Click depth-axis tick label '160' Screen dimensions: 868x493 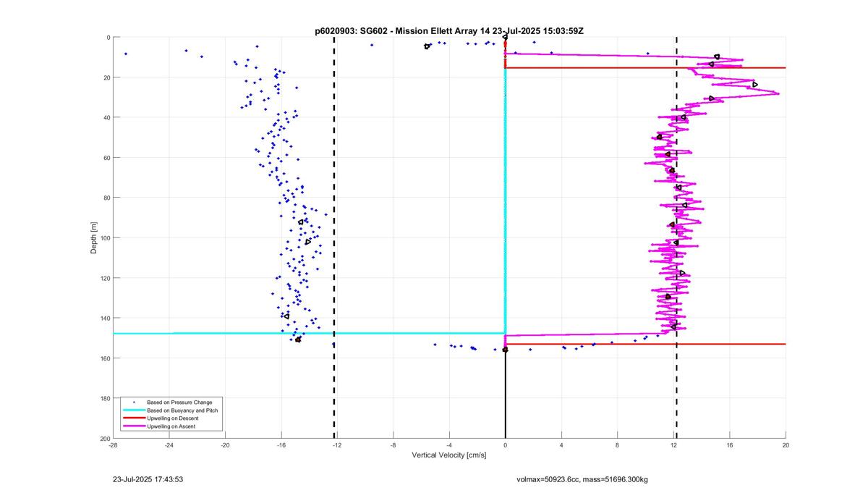(105, 358)
